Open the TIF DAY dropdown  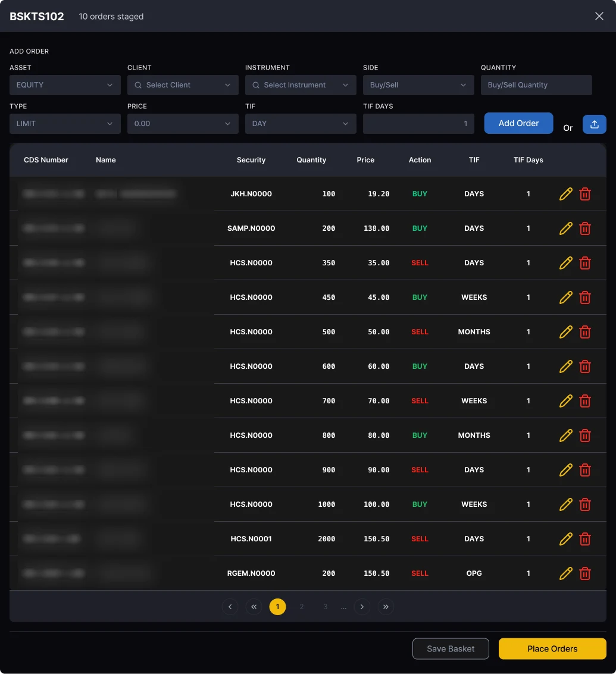point(301,124)
